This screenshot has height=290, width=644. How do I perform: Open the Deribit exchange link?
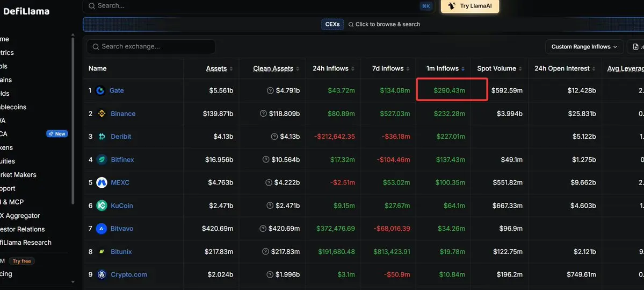point(121,137)
